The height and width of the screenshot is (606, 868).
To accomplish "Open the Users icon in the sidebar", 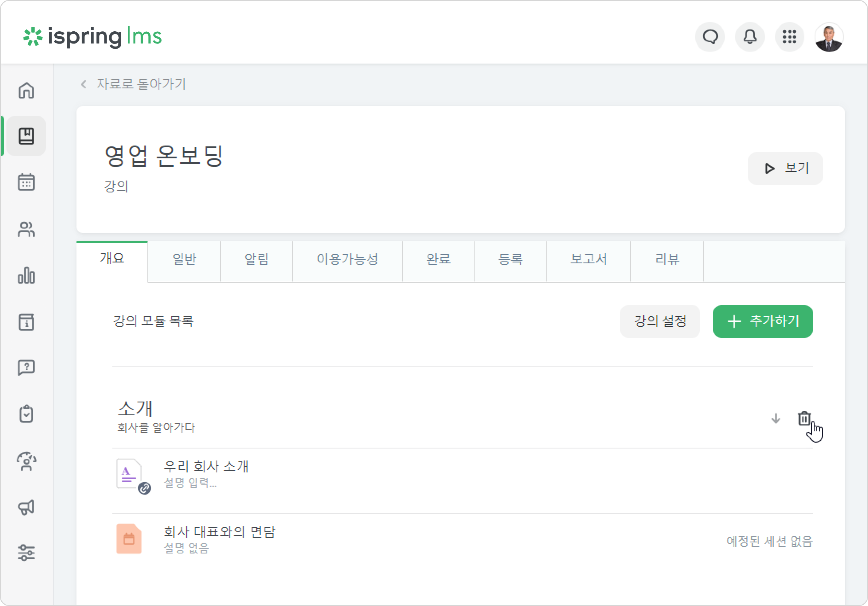I will (x=26, y=229).
